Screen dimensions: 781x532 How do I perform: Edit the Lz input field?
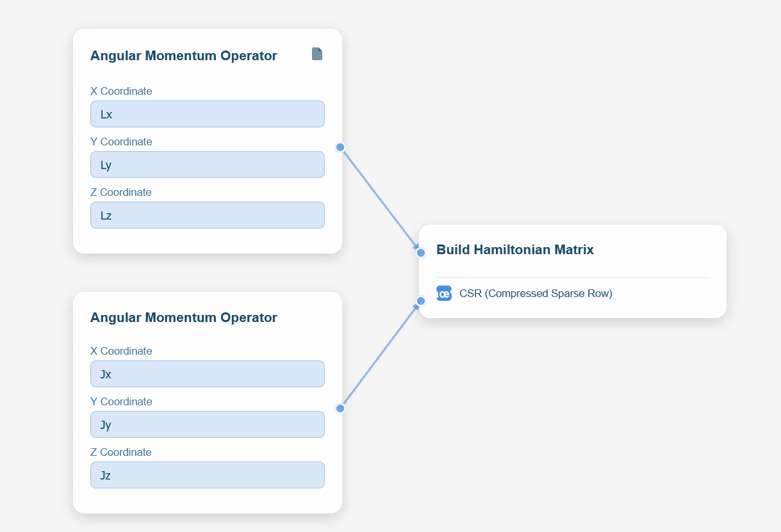[x=207, y=215]
